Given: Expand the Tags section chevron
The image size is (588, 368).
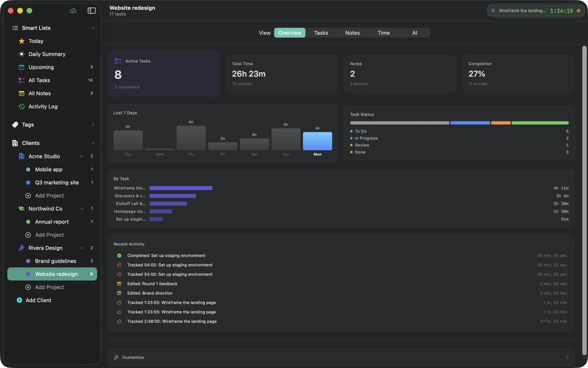Looking at the screenshot, I should tap(93, 125).
